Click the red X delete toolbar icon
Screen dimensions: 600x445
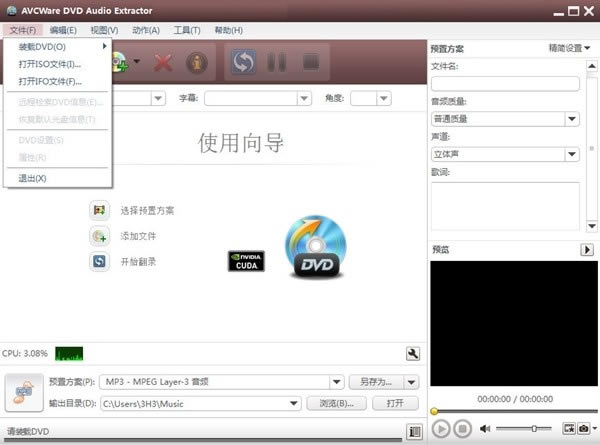[163, 62]
